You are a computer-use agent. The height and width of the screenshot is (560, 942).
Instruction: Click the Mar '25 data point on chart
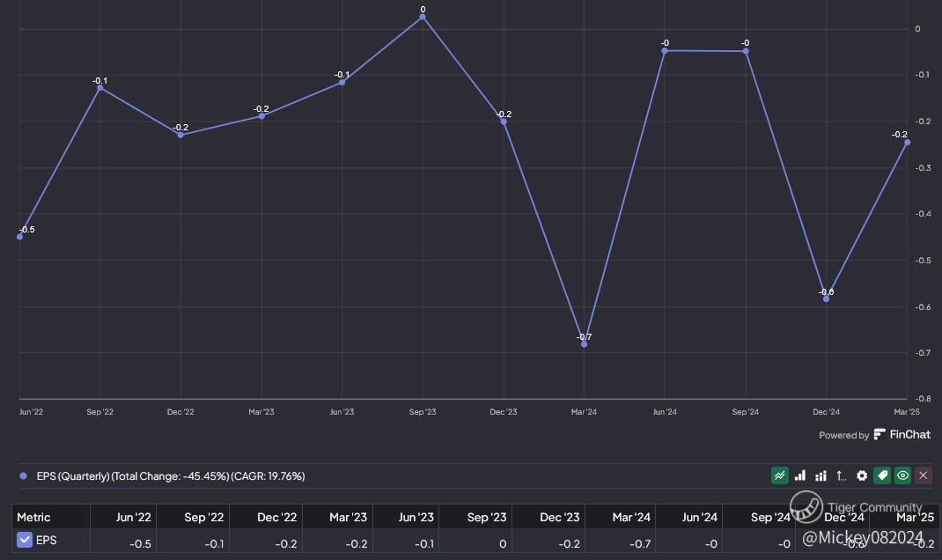(x=907, y=143)
